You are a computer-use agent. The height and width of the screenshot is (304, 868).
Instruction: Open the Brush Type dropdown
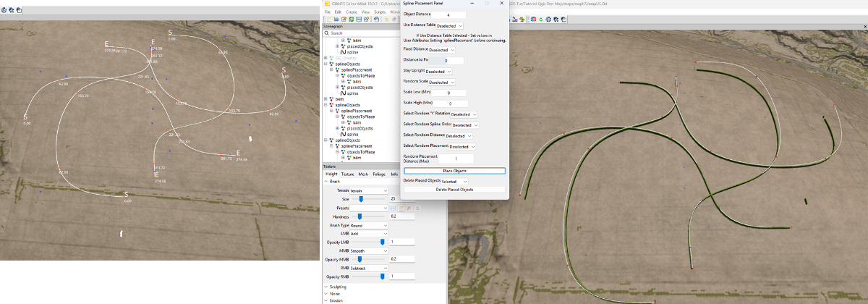click(x=369, y=225)
